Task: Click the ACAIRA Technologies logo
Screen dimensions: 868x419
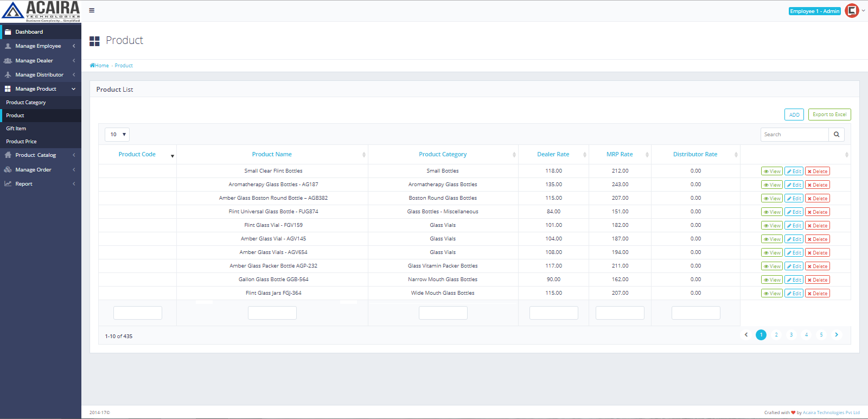Action: point(41,11)
